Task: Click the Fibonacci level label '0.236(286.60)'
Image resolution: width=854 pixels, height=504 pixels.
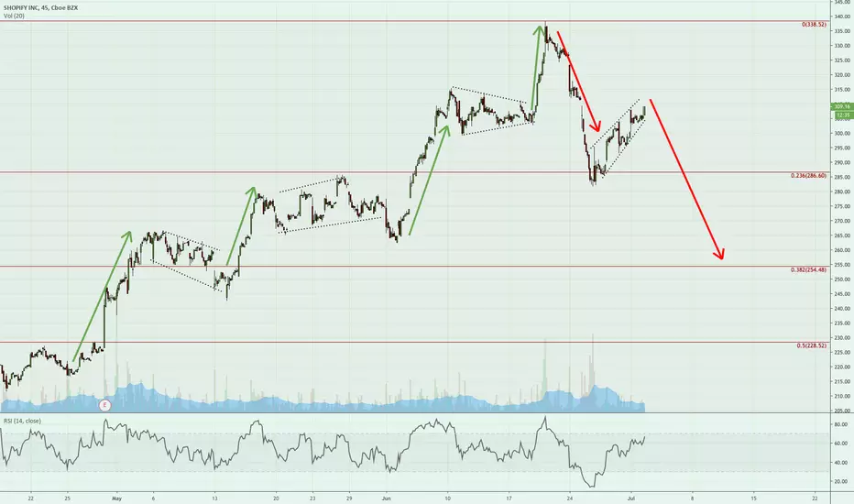Action: click(808, 175)
